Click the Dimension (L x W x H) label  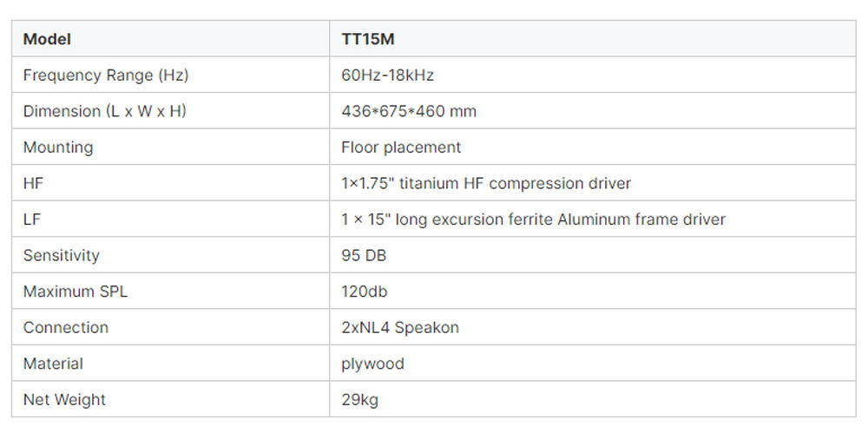coord(104,111)
